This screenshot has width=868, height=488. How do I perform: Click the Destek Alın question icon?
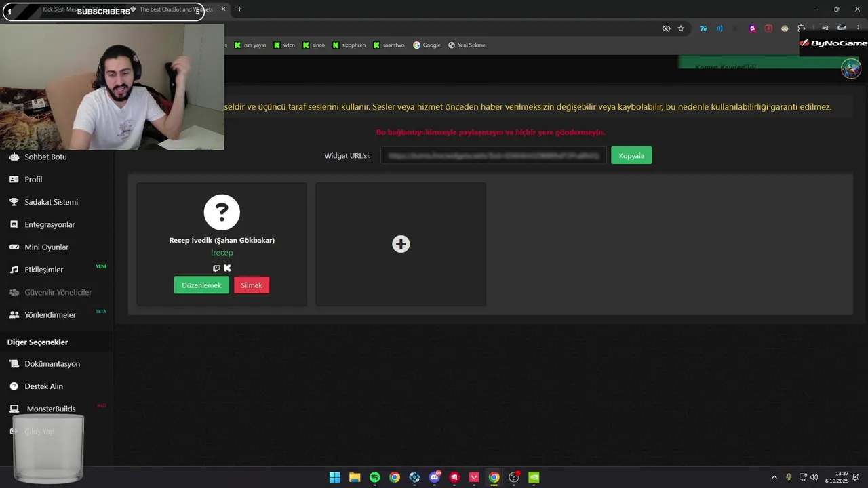coord(14,386)
